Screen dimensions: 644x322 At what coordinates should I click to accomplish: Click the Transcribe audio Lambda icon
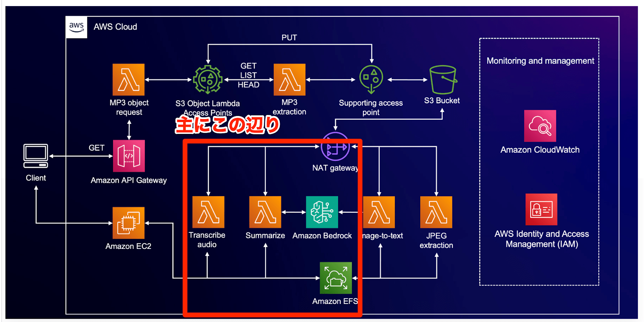tap(208, 212)
